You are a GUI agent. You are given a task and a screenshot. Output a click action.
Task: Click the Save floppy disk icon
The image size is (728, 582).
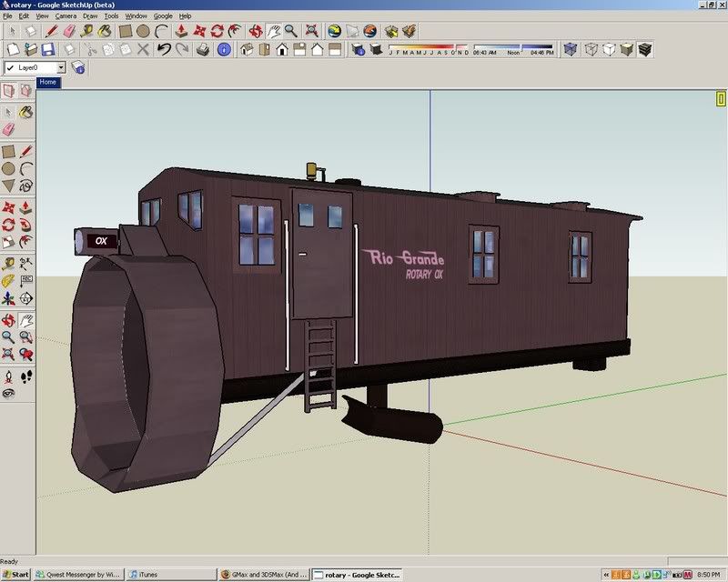click(x=48, y=49)
